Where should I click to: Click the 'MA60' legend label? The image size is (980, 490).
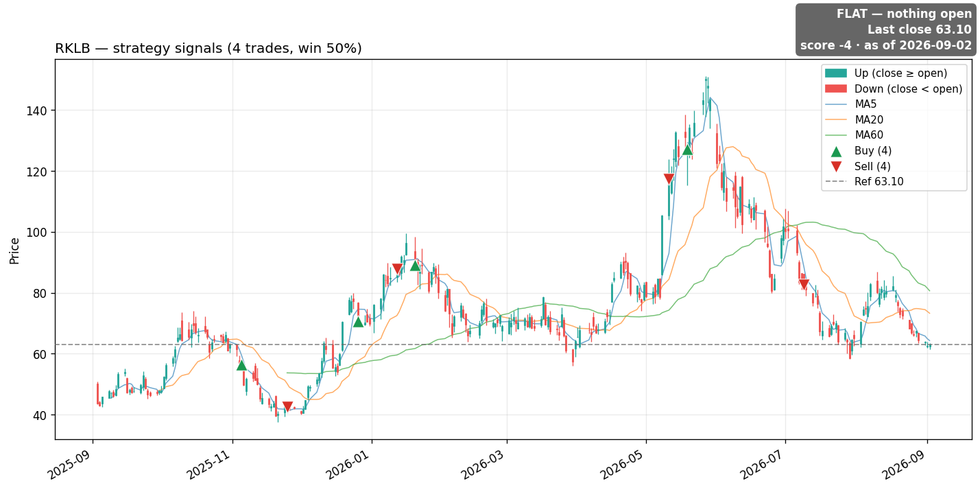pos(869,135)
